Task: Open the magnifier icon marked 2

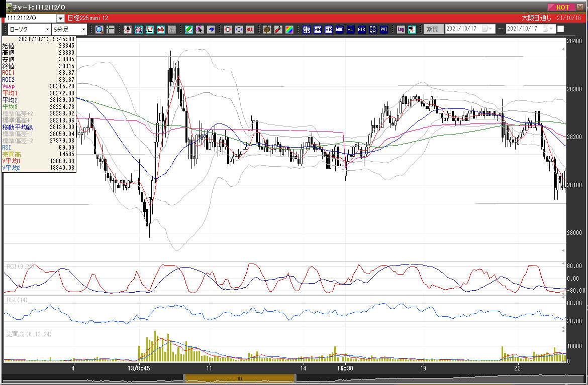Action: [138, 30]
